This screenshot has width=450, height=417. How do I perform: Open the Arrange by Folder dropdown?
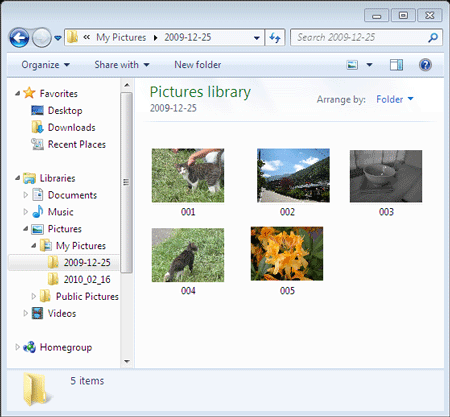coord(395,99)
